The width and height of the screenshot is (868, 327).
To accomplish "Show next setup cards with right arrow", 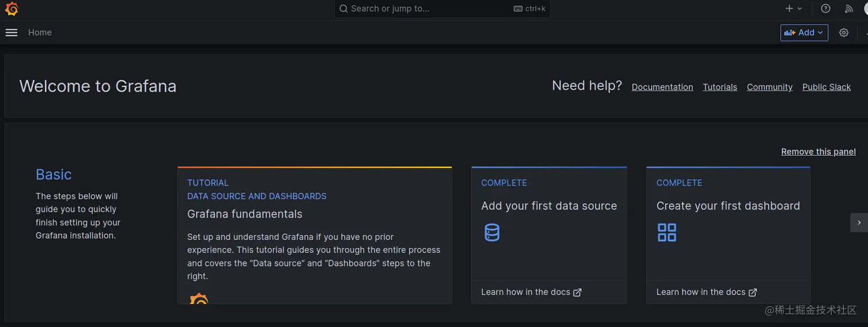I will tap(859, 222).
